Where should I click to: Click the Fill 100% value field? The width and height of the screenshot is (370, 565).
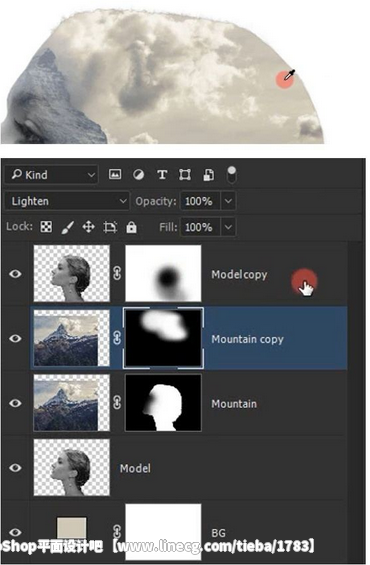(200, 227)
